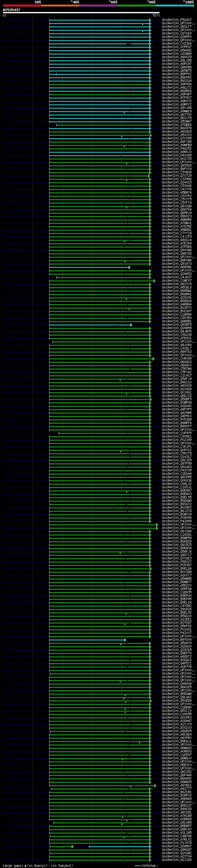The width and height of the screenshot is (197, 868).
Task: Select hit UniRef100_P51407
Action: 177,20
